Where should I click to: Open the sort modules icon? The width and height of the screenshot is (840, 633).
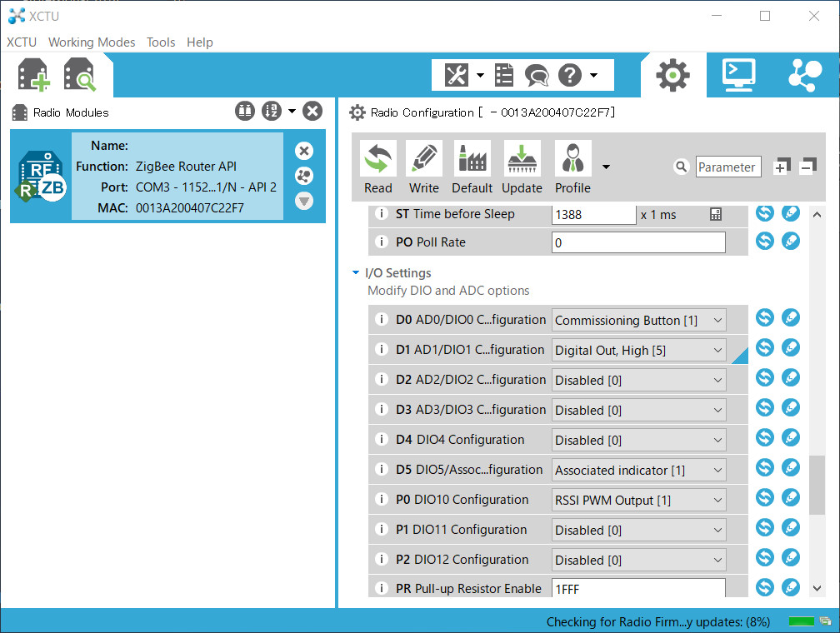point(272,112)
